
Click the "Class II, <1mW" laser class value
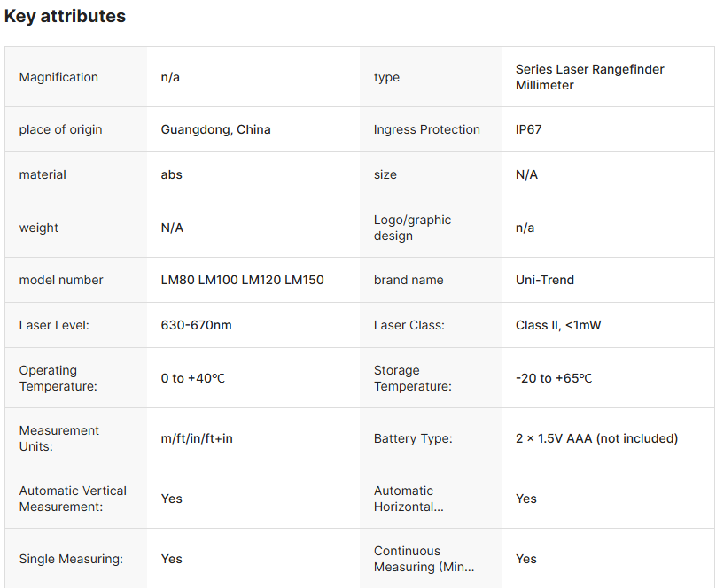point(557,325)
